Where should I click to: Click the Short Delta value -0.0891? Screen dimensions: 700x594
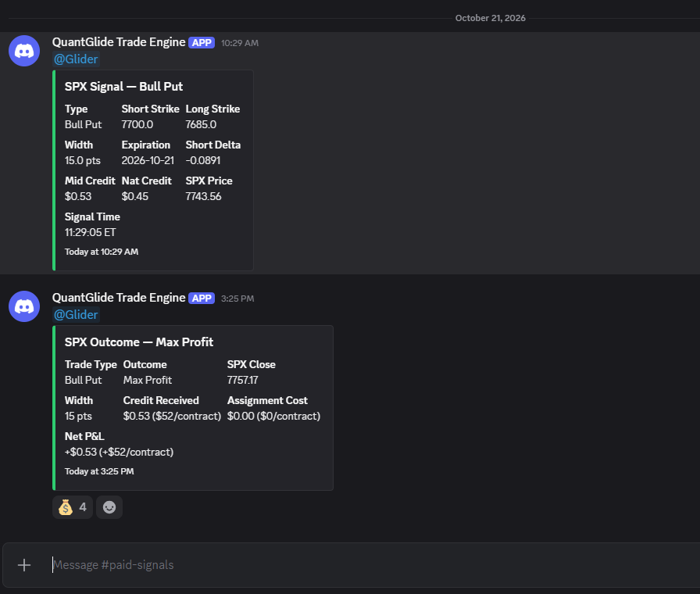coord(203,160)
